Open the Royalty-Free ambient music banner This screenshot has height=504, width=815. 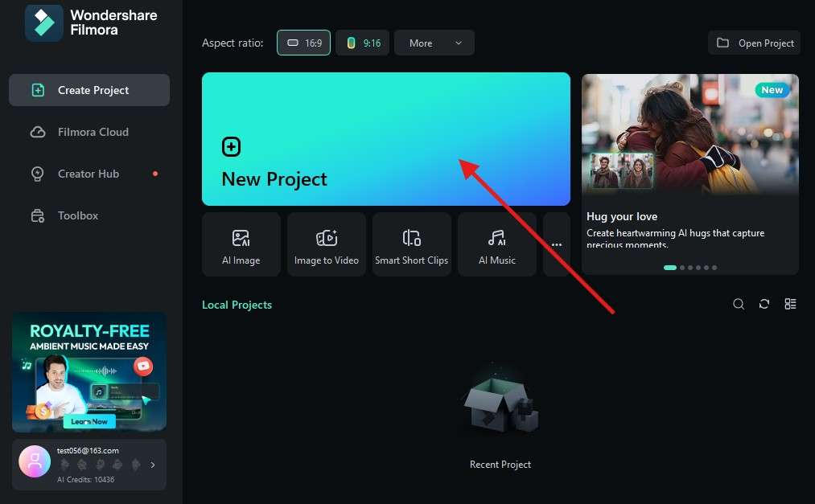click(x=89, y=372)
